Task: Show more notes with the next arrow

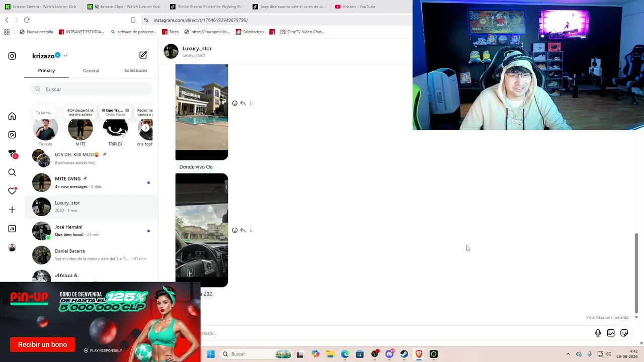Action: pos(145,128)
